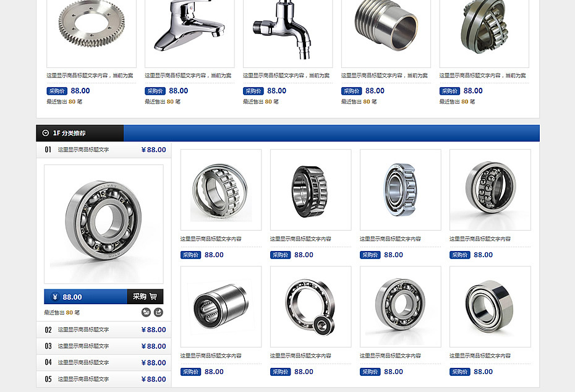Open the linear bushing bearing thumbnail
The width and height of the screenshot is (575, 392).
[x=221, y=307]
